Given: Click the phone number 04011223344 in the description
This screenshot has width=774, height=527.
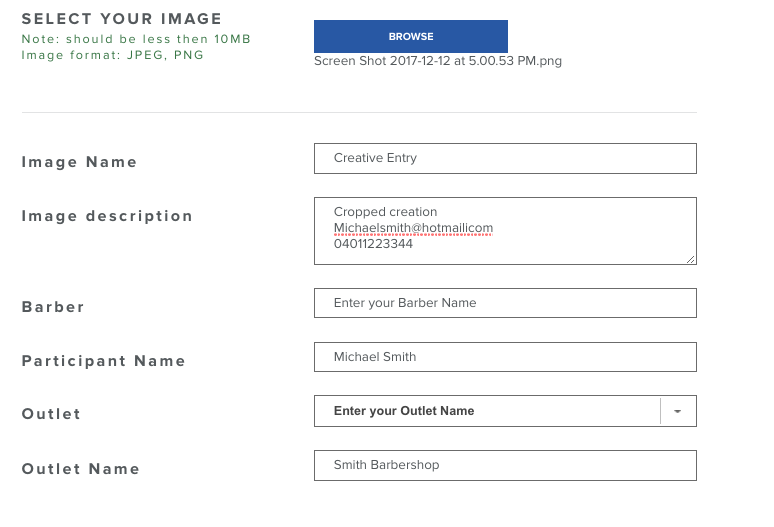Looking at the screenshot, I should 373,244.
